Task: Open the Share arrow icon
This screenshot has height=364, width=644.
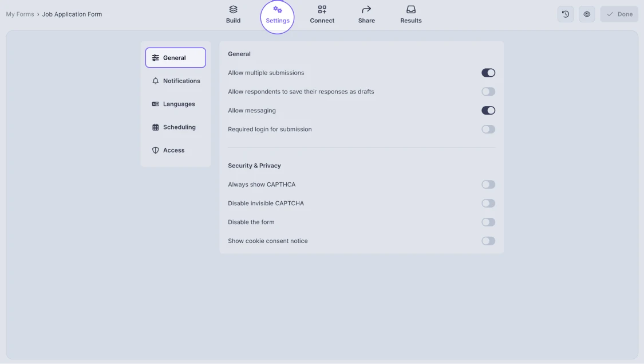Action: click(366, 9)
